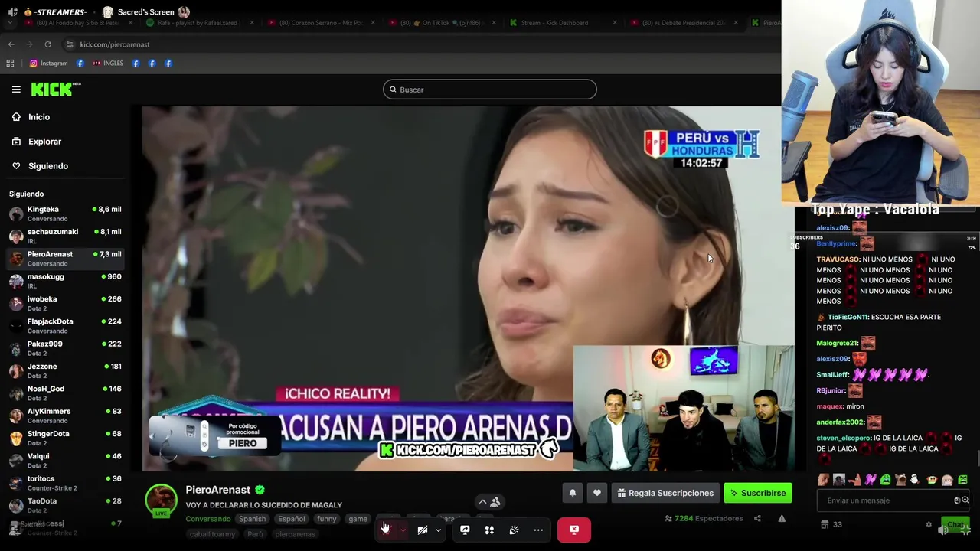Open masokugg channel in the following list
Viewport: 980px width, 551px height.
65,281
